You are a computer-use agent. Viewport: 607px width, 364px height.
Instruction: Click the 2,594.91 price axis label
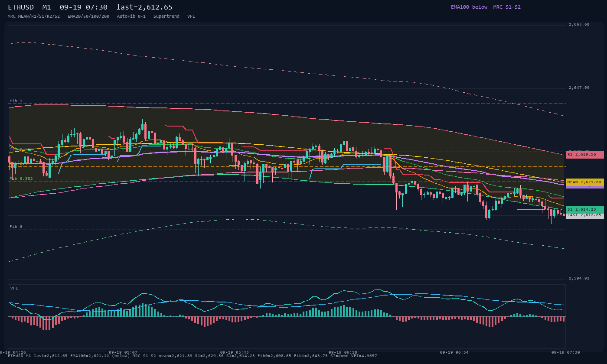click(579, 278)
